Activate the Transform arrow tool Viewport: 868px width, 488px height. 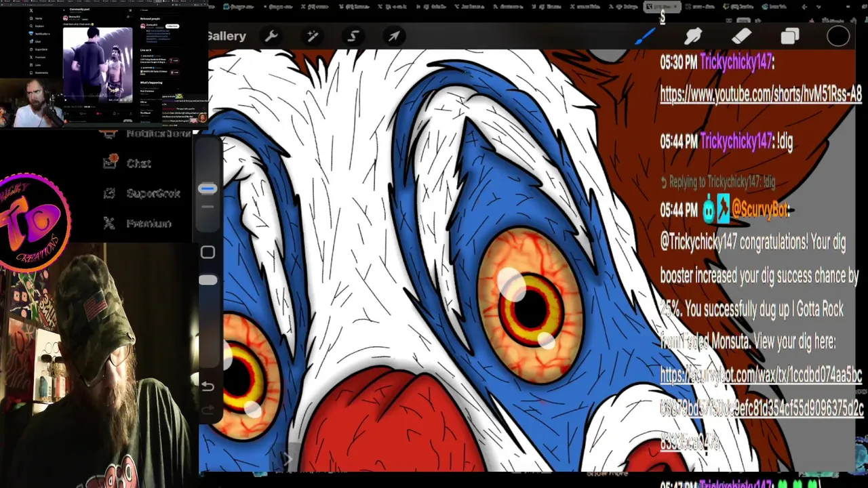[x=394, y=36]
